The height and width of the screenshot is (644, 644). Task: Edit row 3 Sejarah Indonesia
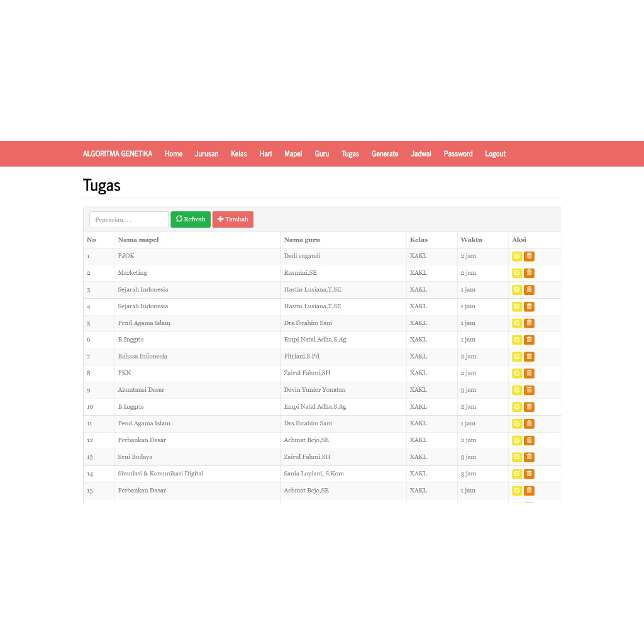click(x=517, y=289)
